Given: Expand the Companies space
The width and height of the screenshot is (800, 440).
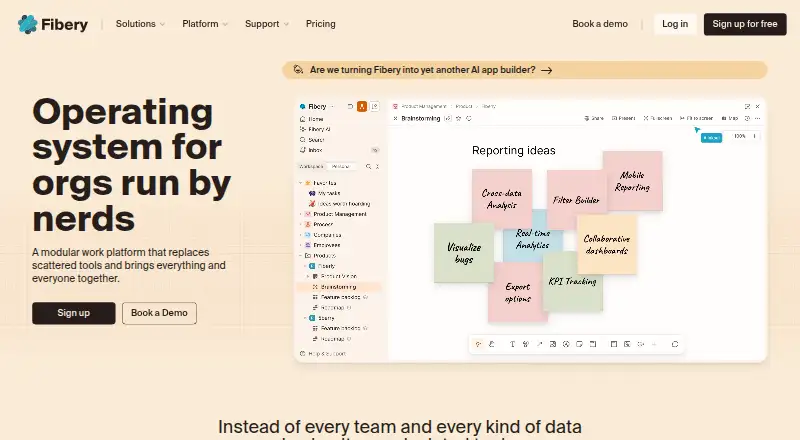Looking at the screenshot, I should 301,235.
